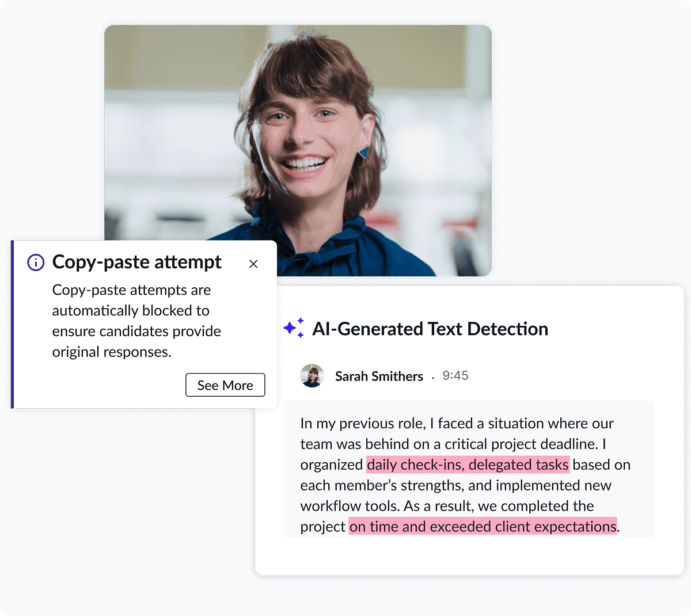Image resolution: width=691 pixels, height=616 pixels.
Task: Click the info icon beside Copy-paste attempt
Action: [x=36, y=263]
